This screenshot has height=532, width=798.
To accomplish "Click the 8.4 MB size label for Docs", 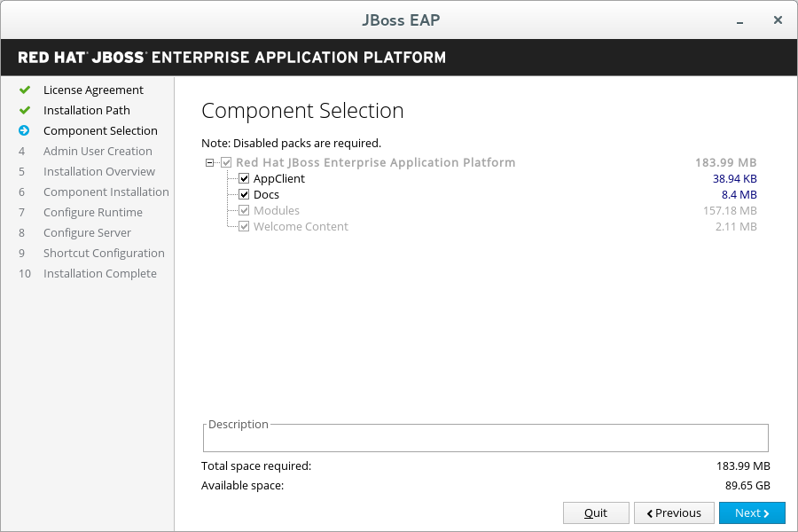I will [x=739, y=194].
